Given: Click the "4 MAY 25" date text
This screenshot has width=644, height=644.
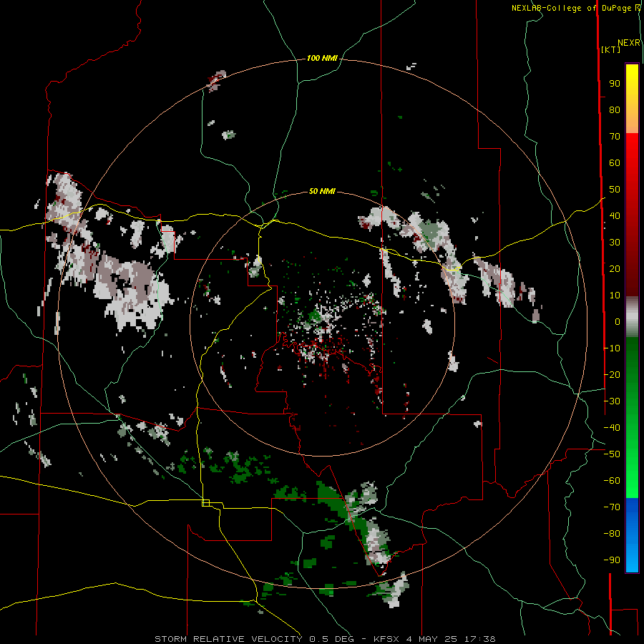Looking at the screenshot, I should coord(432,639).
